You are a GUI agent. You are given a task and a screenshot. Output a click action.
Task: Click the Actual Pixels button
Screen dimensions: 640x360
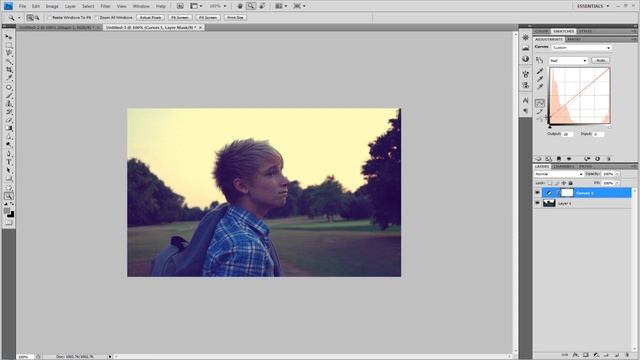point(150,18)
